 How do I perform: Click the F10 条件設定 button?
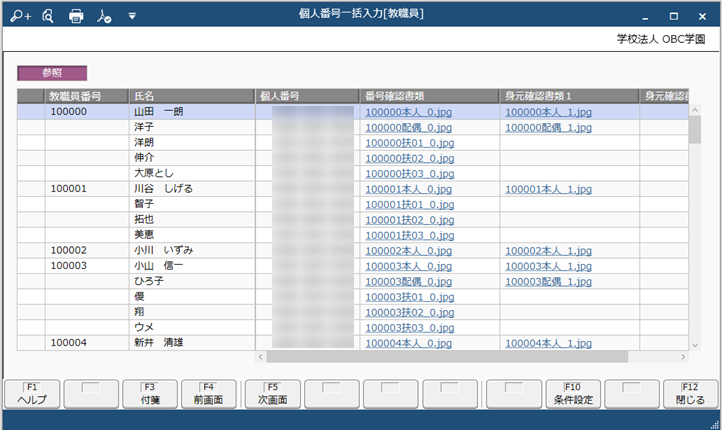[573, 394]
